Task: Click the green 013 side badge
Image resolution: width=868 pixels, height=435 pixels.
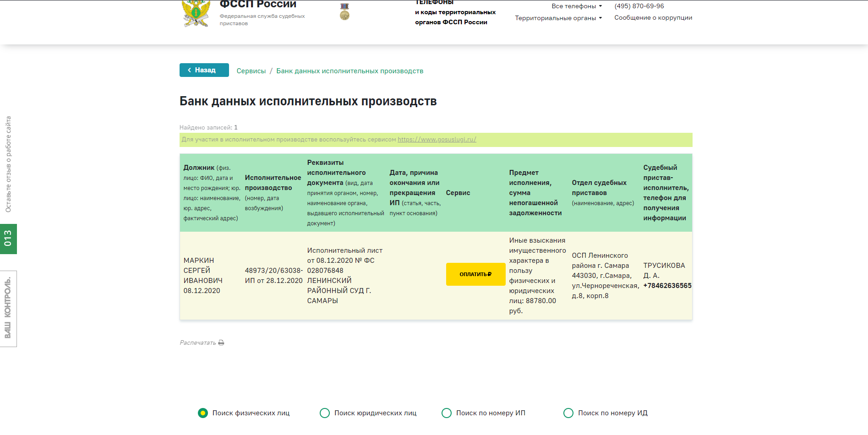Action: tap(8, 239)
